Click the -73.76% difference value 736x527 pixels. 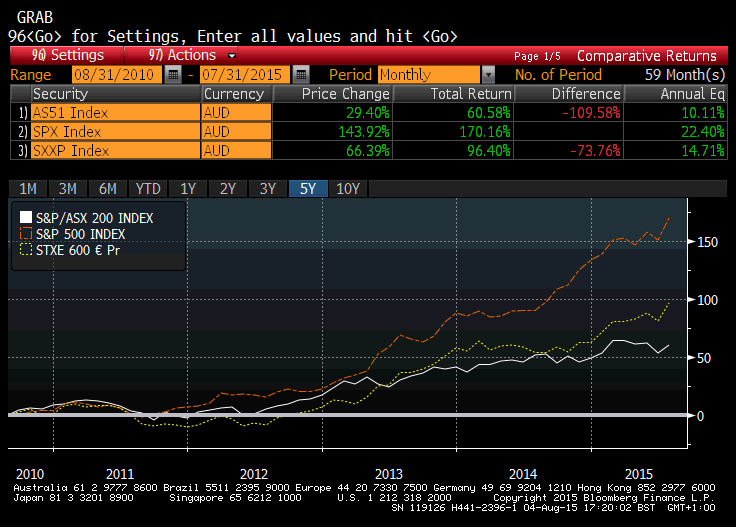pyautogui.click(x=595, y=151)
